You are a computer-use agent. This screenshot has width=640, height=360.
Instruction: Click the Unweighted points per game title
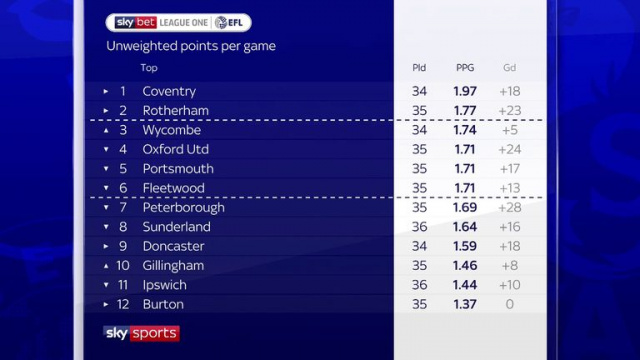tap(191, 46)
